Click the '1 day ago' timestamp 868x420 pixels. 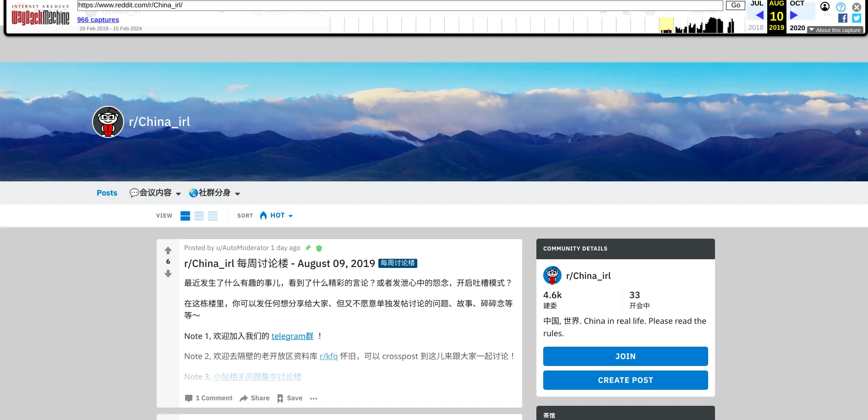coord(285,248)
